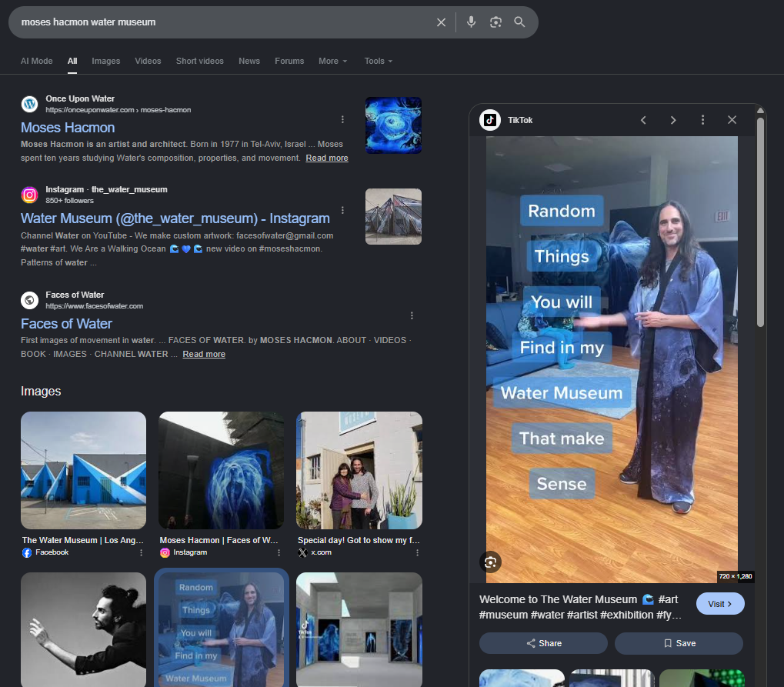Viewport: 784px width, 687px height.
Task: Click the preview panel vertical scrollbar
Action: click(x=760, y=224)
